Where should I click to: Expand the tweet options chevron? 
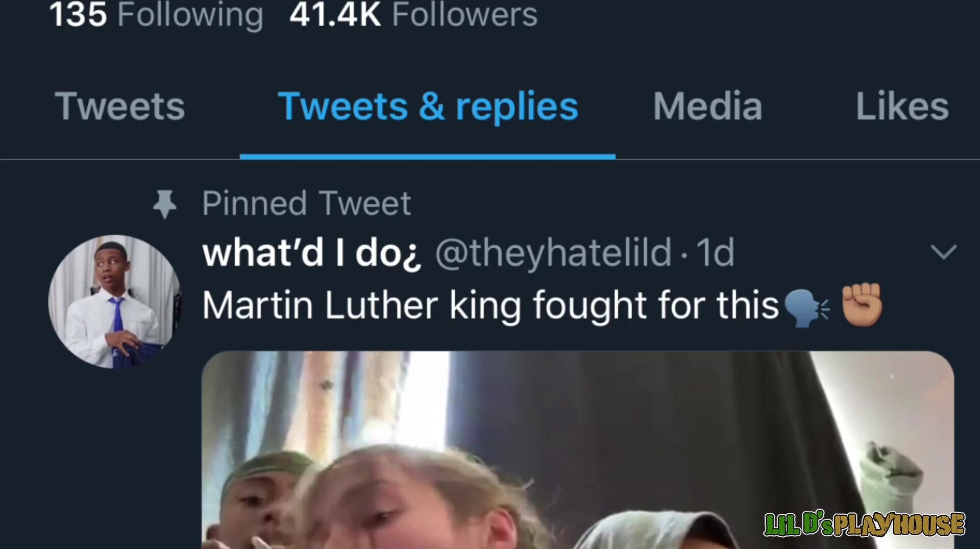pos(943,252)
